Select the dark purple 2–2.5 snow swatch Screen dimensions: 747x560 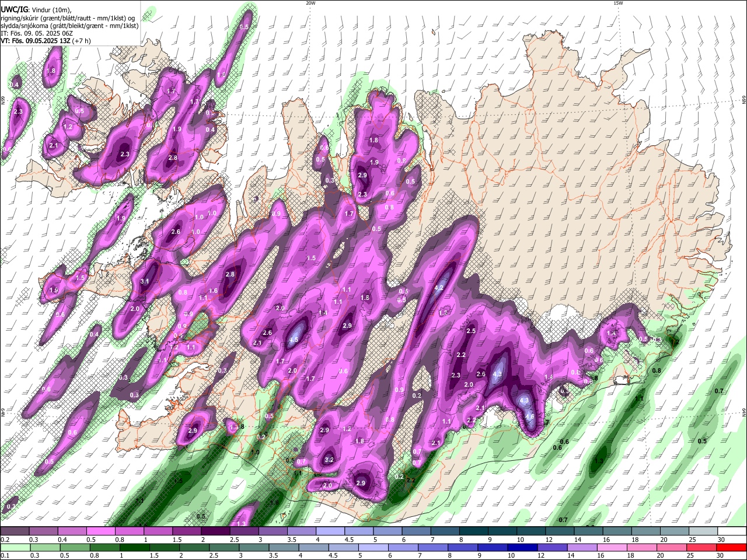pyautogui.click(x=215, y=531)
